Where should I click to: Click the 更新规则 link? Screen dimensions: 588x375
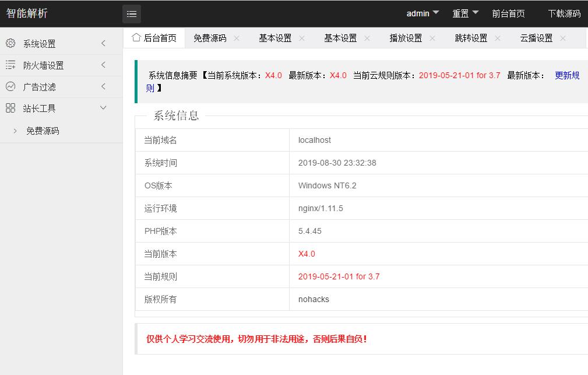566,75
